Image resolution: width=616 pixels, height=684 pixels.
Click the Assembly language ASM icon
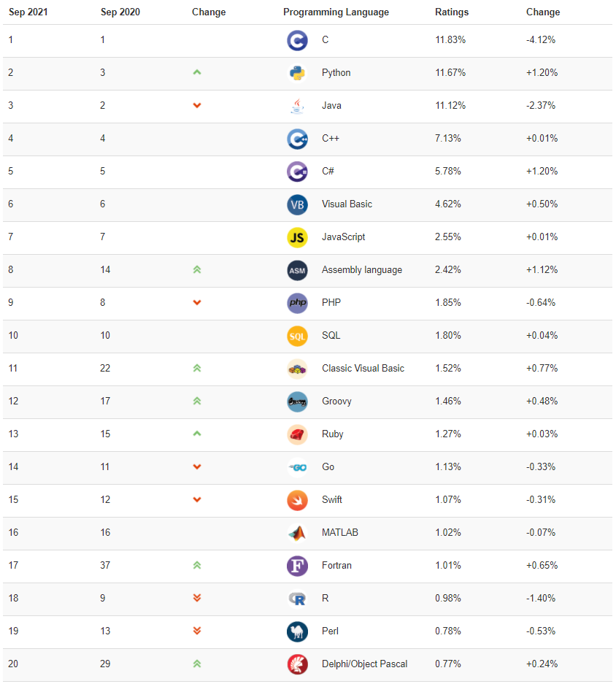pyautogui.click(x=297, y=270)
